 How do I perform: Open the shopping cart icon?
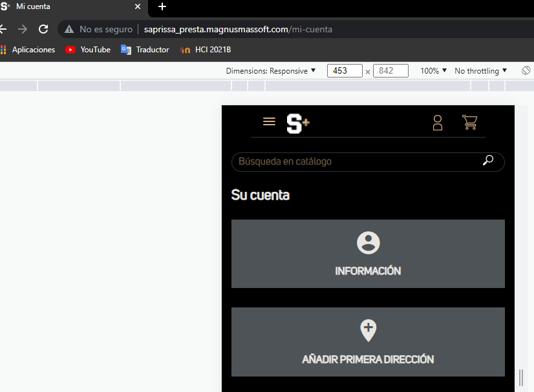point(469,122)
